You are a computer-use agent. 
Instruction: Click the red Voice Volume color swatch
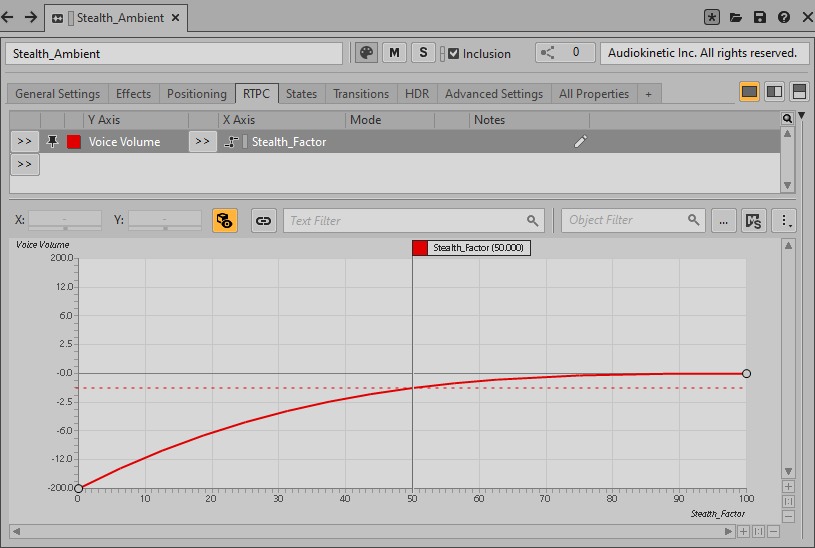pyautogui.click(x=73, y=142)
